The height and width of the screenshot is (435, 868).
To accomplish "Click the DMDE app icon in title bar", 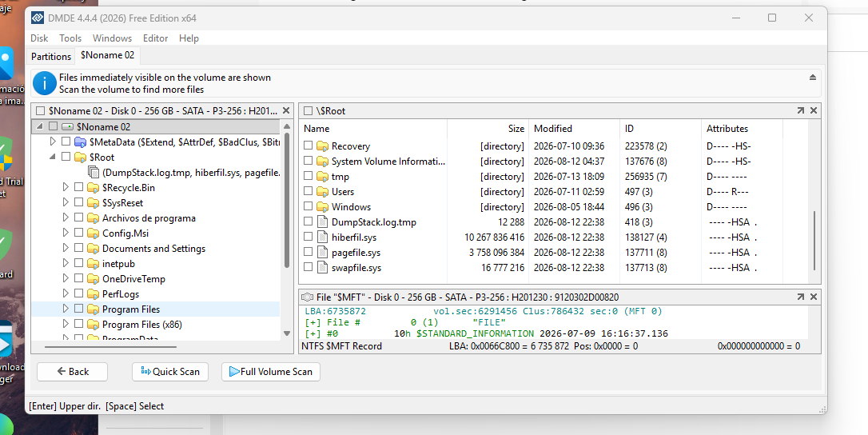I will point(38,18).
